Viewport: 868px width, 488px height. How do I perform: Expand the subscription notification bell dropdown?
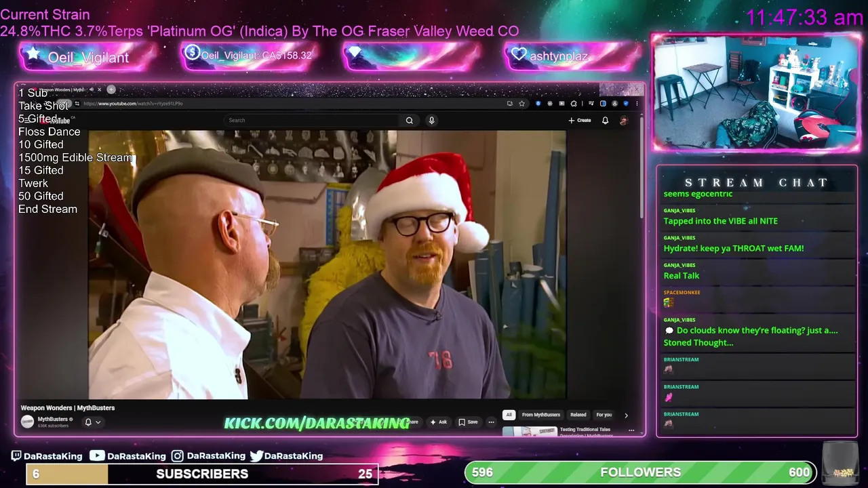(93, 422)
